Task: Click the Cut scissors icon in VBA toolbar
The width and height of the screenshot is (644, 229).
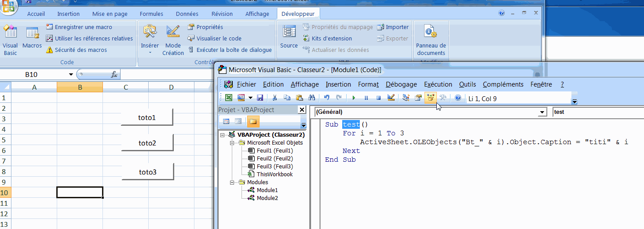Action: tap(274, 98)
